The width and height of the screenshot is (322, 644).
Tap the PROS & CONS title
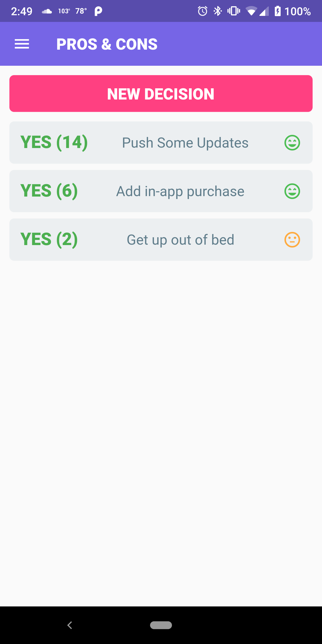(107, 44)
